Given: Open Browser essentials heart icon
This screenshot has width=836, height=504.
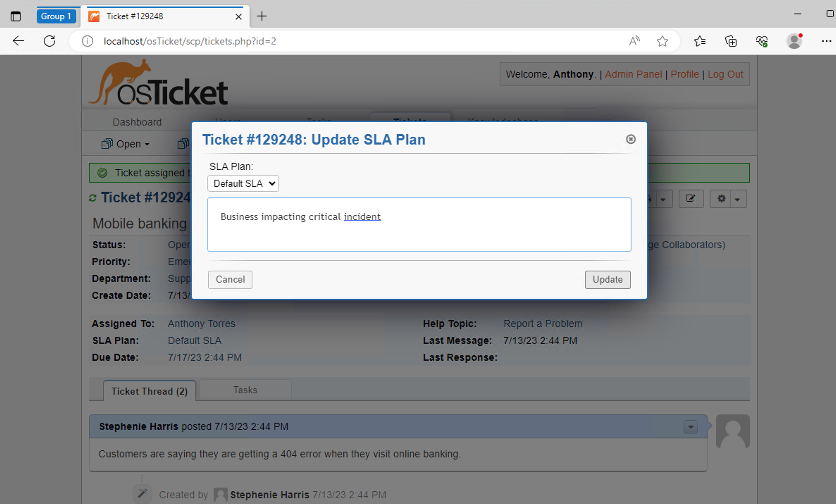Looking at the screenshot, I should [x=762, y=41].
